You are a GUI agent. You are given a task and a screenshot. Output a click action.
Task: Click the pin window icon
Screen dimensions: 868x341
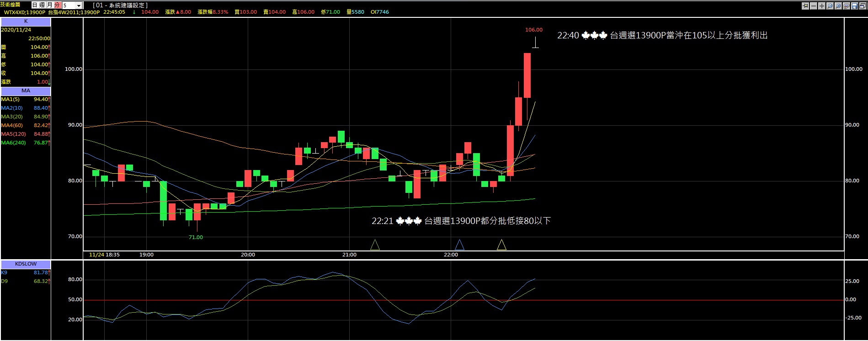[x=805, y=6]
